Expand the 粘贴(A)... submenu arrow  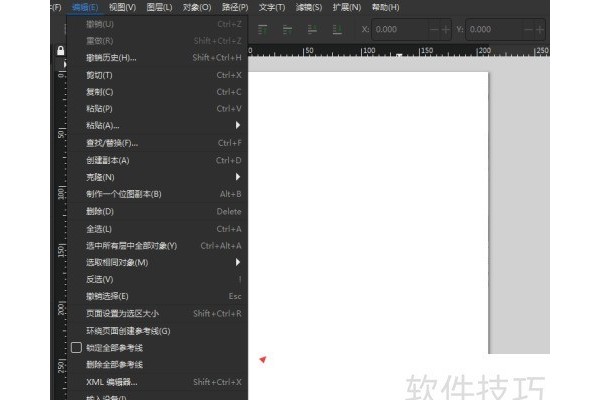(x=238, y=125)
